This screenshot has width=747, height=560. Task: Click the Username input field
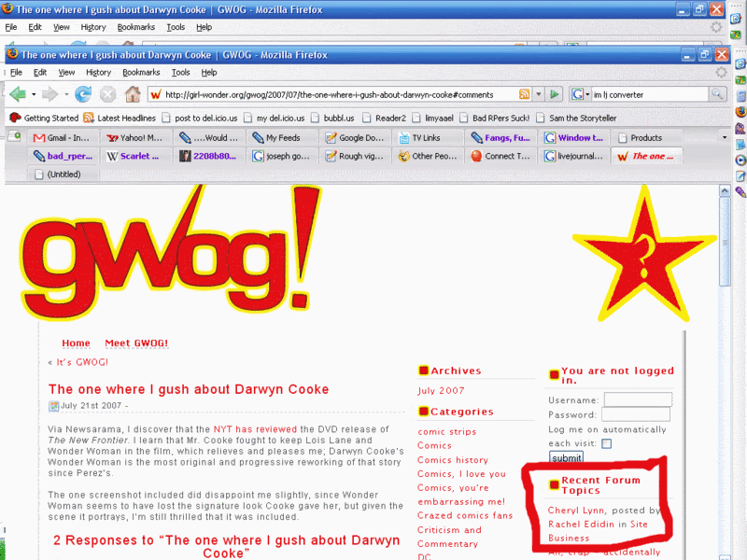pos(638,399)
